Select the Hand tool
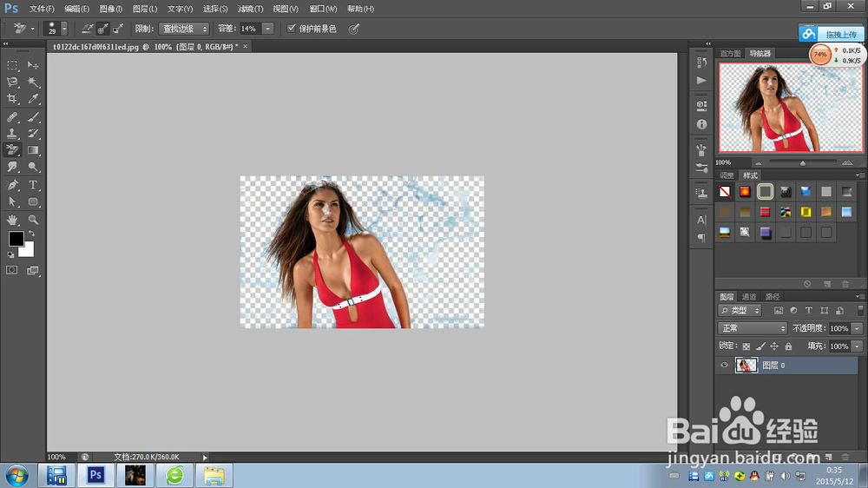The image size is (868, 488). click(x=12, y=220)
